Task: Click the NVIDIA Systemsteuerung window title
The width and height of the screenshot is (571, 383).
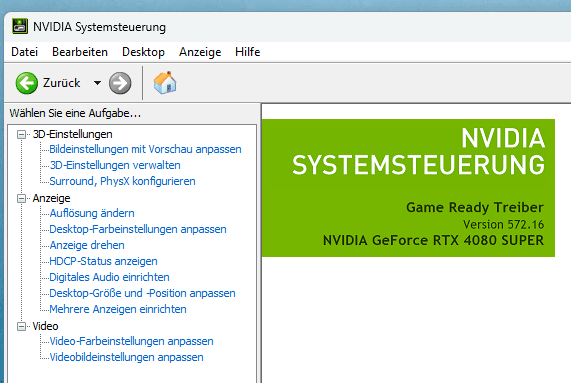Action: (99, 27)
